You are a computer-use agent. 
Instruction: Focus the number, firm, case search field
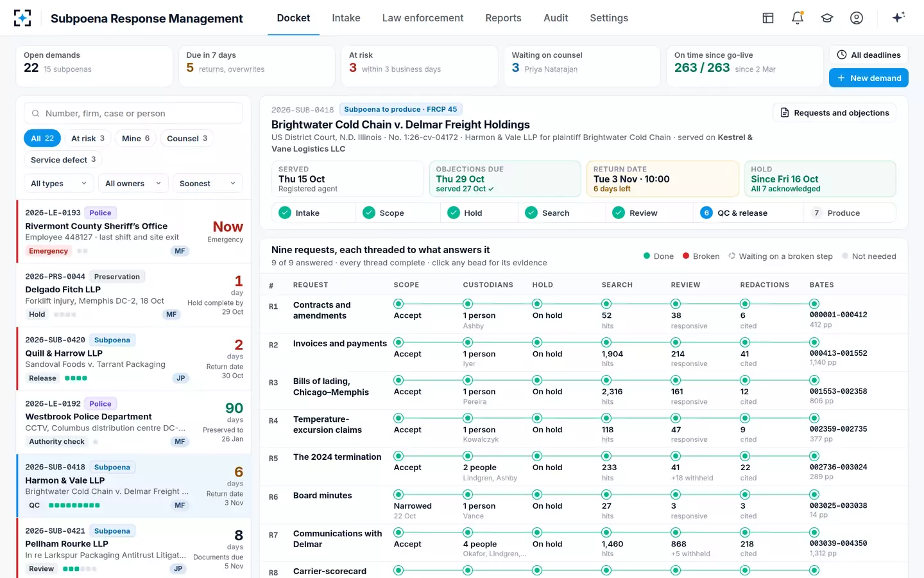[x=133, y=114]
